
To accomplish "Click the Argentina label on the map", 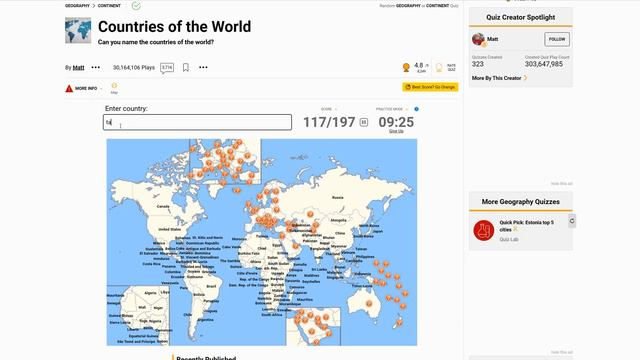I will 205,320.
